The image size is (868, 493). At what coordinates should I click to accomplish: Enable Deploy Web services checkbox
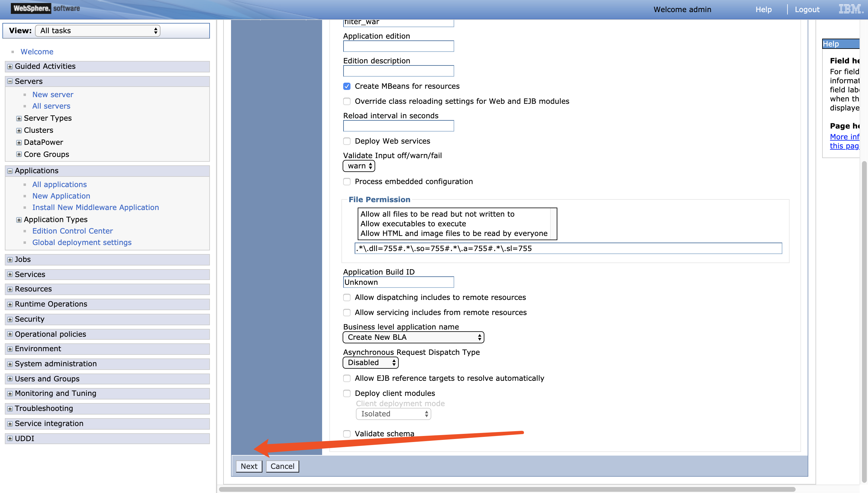pos(347,141)
